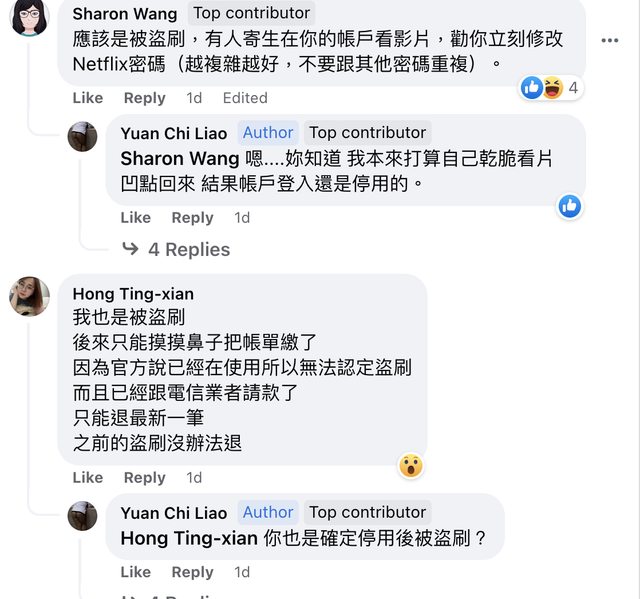This screenshot has width=640, height=599.
Task: Reply to Hong Ting-xian's comment
Action: 144,477
